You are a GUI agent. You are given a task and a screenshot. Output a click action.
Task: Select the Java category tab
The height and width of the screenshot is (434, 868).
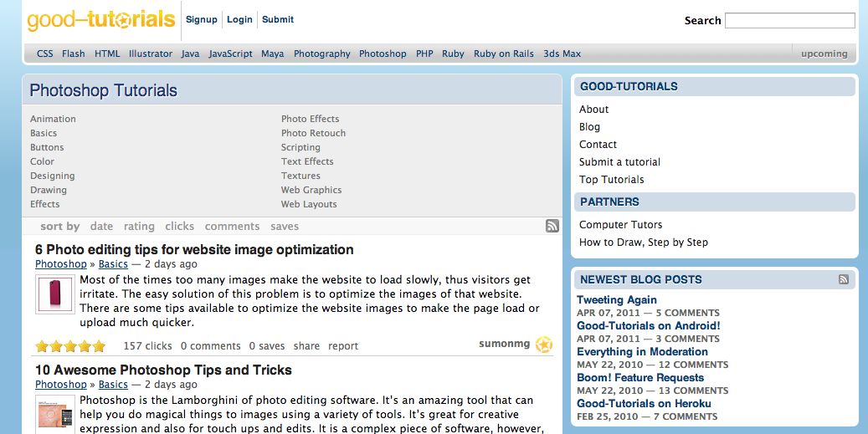(190, 54)
